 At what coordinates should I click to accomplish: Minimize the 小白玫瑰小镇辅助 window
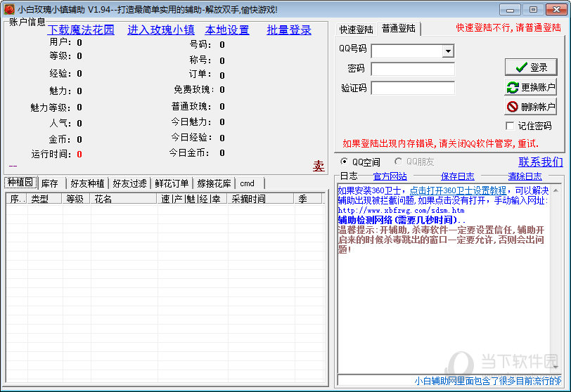click(x=510, y=9)
